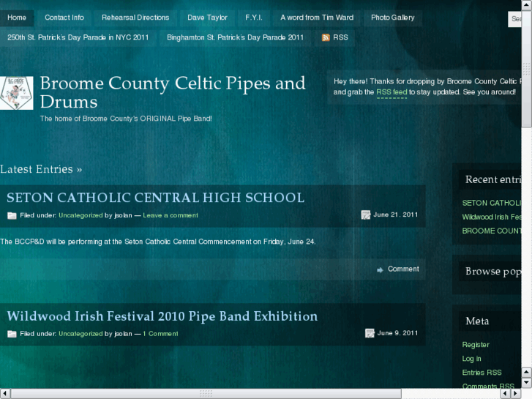532x399 pixels.
Task: Open the 1 Comment link
Action: pos(160,333)
